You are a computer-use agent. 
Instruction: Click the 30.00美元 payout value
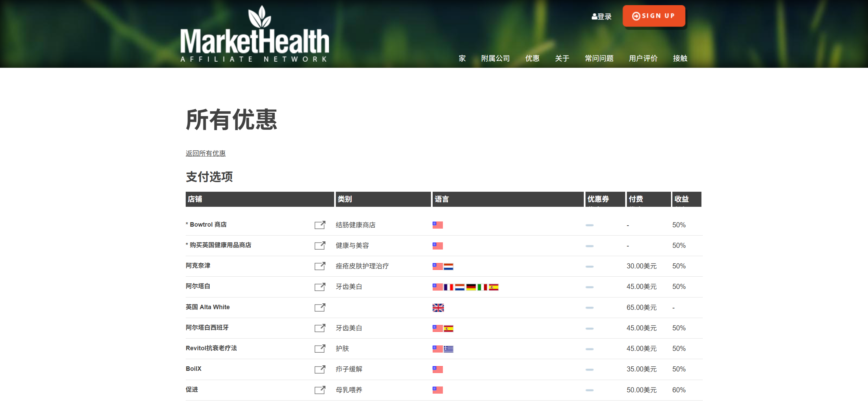(642, 266)
